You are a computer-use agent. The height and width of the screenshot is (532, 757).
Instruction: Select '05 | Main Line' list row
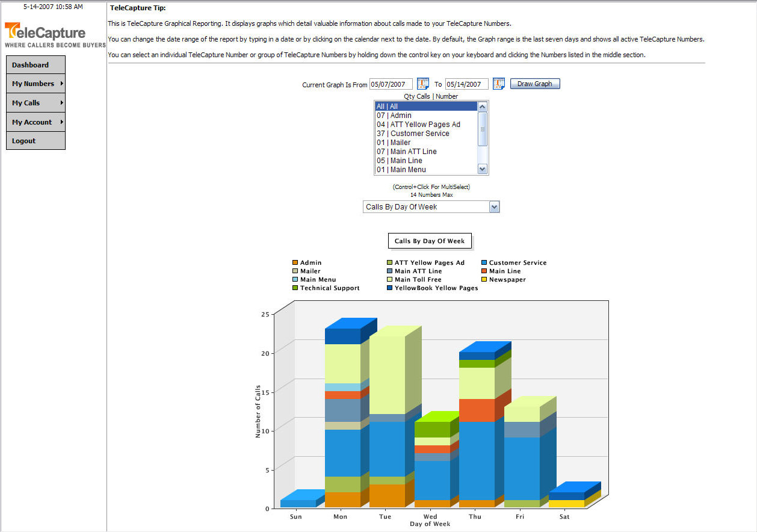pos(426,161)
